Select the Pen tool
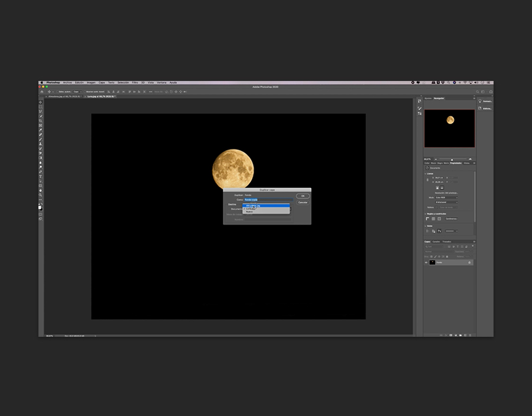The width and height of the screenshot is (532, 416). (41, 172)
